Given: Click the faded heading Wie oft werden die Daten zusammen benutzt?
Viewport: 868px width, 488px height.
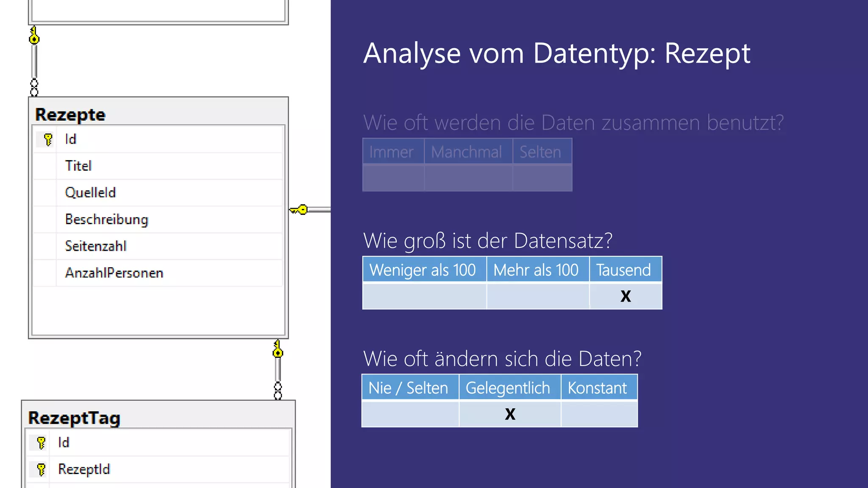Looking at the screenshot, I should pos(573,123).
